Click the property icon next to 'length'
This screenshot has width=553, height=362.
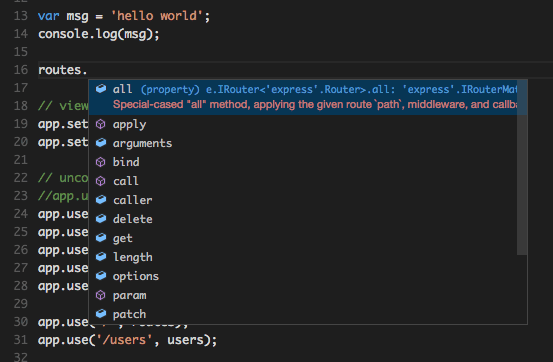click(x=101, y=257)
